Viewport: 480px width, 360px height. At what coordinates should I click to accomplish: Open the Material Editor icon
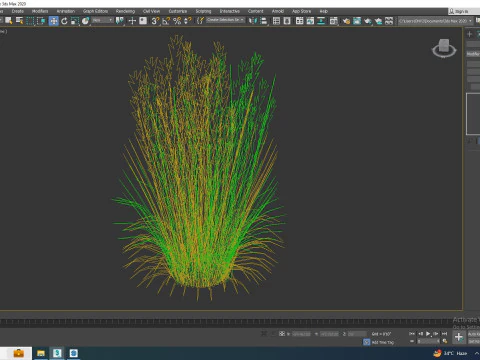[x=333, y=21]
